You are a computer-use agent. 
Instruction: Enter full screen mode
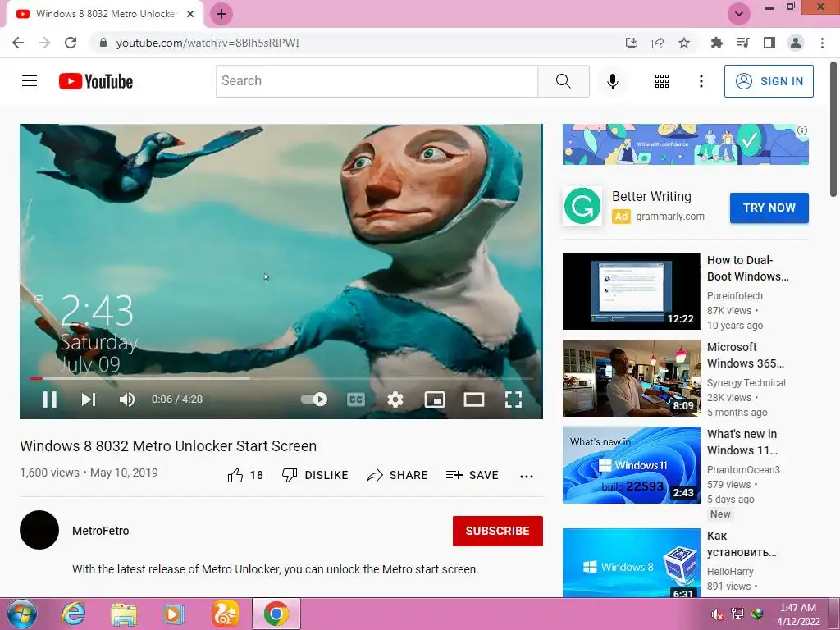point(514,399)
